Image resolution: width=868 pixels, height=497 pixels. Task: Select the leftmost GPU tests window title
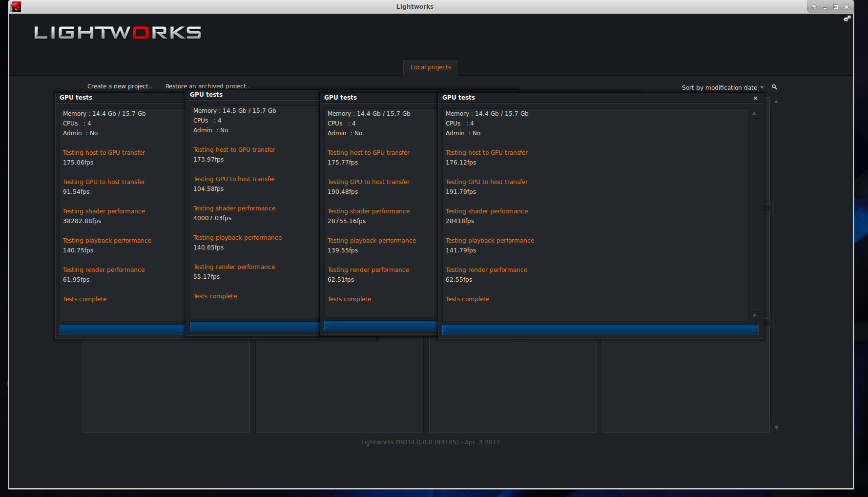pyautogui.click(x=76, y=98)
